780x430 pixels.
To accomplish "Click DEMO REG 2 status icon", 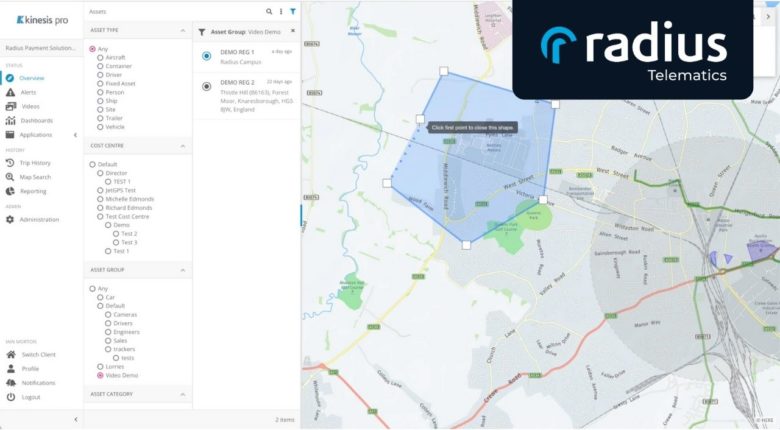I will 206,87.
